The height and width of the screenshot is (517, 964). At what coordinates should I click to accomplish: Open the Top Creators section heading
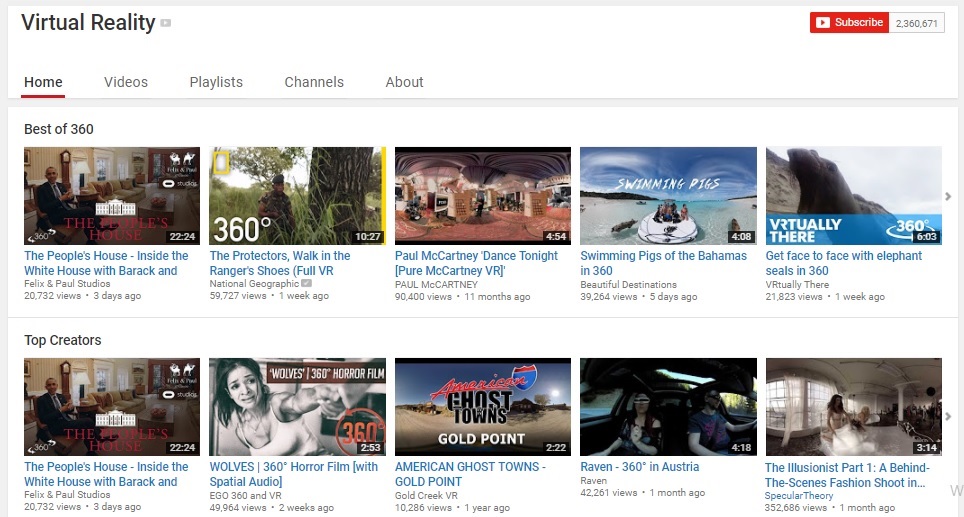click(63, 340)
